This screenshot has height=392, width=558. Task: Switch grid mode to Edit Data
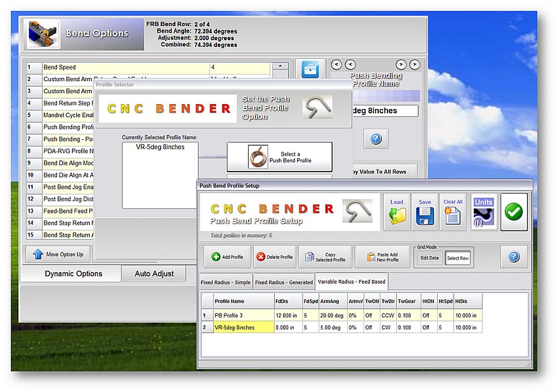429,258
